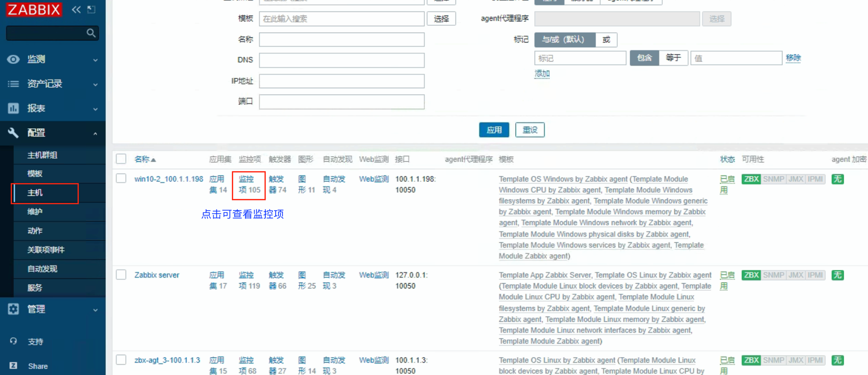This screenshot has height=375, width=868.
Task: Click the sidebar window hide icon
Action: click(x=92, y=10)
